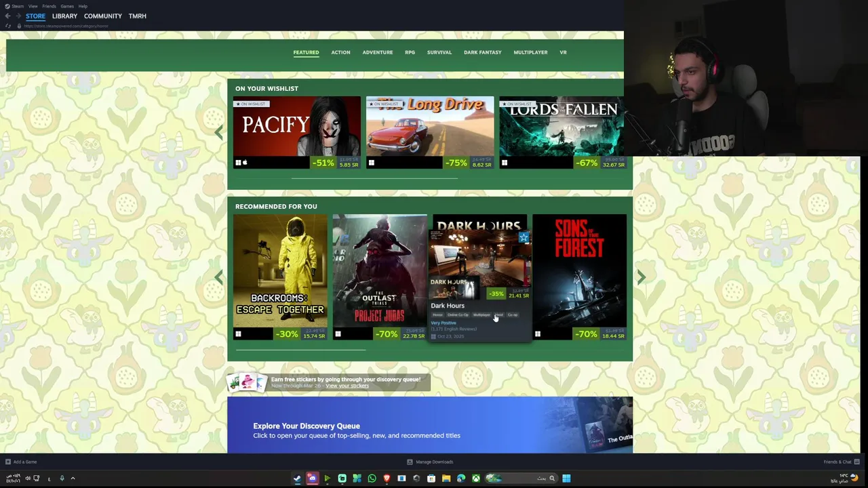Screen dimensions: 868x488
Task: Click the taskbar clock and date
Action: tap(14, 479)
